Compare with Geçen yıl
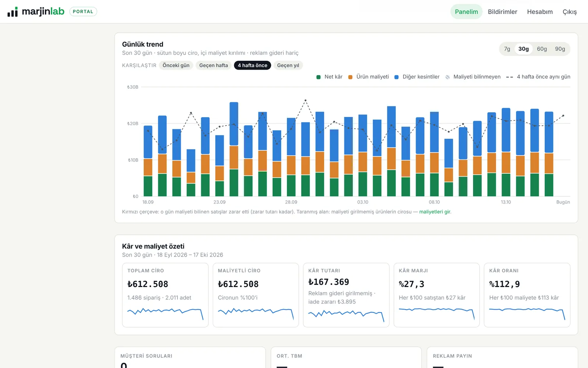Image resolution: width=588 pixels, height=368 pixels. (x=288, y=66)
